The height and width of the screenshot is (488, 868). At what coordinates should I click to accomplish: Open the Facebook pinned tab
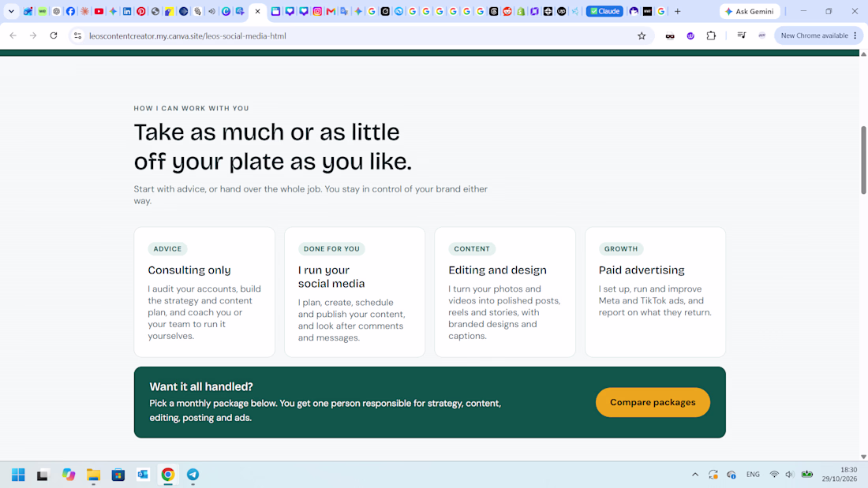point(70,11)
